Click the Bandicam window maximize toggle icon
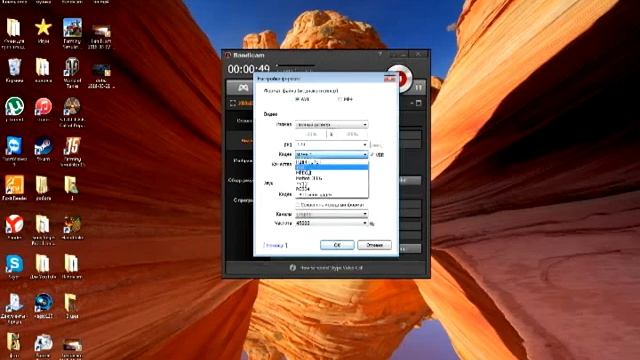The image size is (640, 360). (418, 103)
